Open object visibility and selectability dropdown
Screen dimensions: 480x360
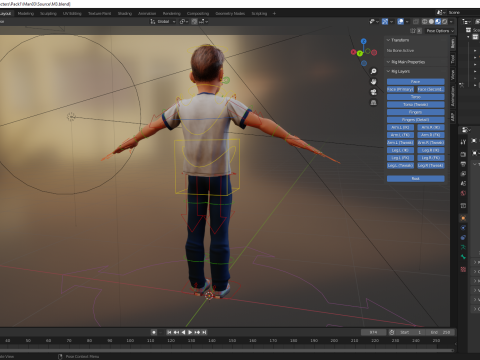click(374, 22)
